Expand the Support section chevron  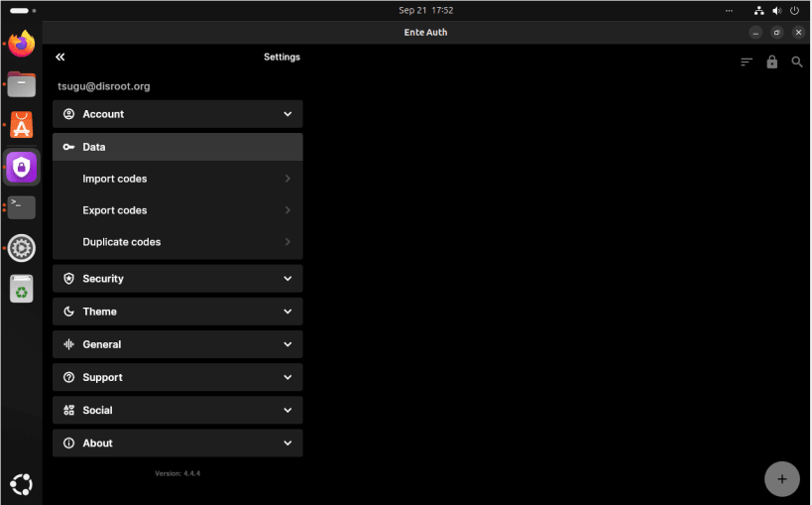[x=288, y=377]
